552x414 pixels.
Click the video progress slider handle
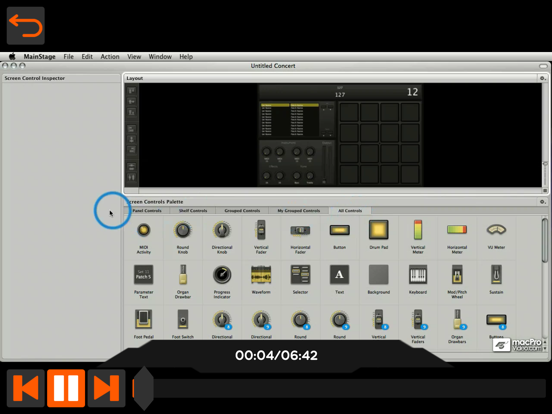coord(144,388)
